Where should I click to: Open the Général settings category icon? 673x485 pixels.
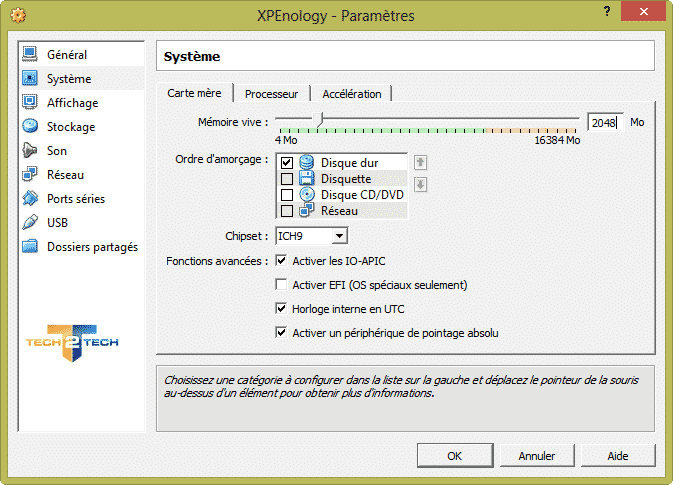(x=30, y=54)
